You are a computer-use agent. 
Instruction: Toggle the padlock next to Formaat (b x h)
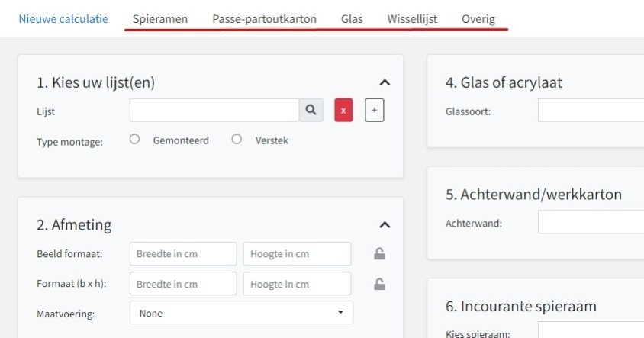coord(379,284)
